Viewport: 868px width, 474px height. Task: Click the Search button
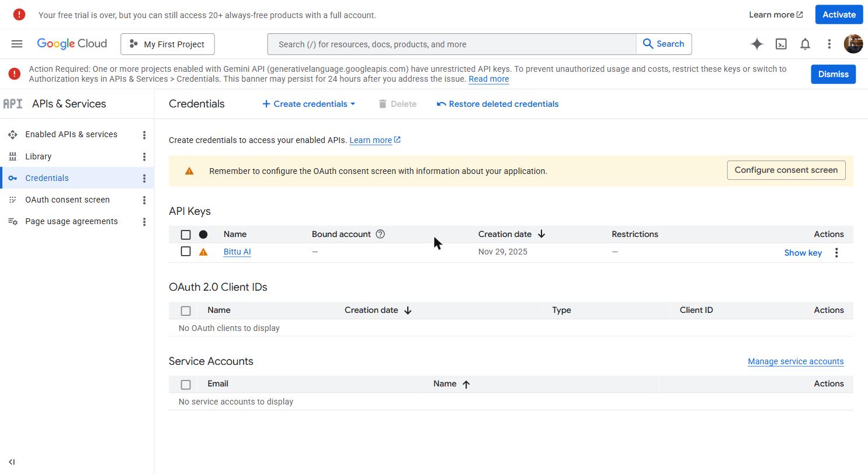[x=664, y=44]
